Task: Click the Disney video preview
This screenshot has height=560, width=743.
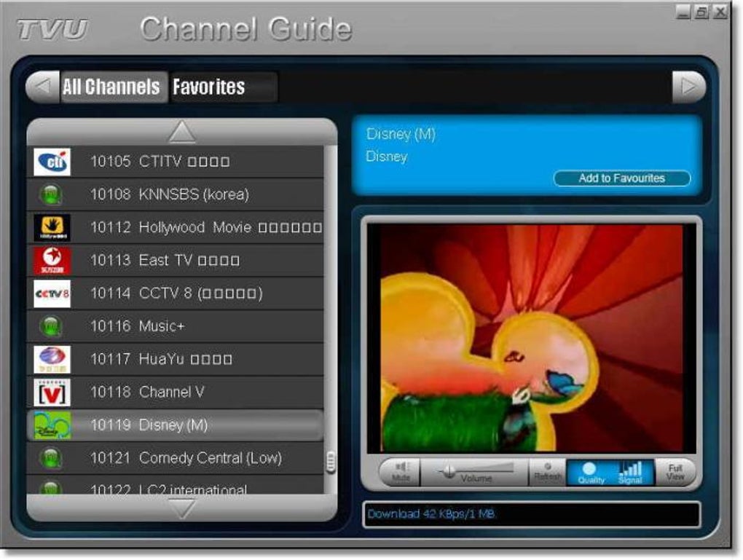Action: 531,339
